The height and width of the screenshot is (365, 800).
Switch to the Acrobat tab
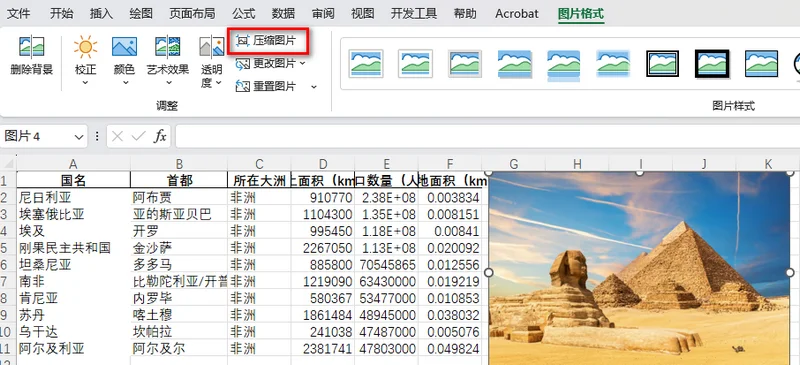coord(516,14)
